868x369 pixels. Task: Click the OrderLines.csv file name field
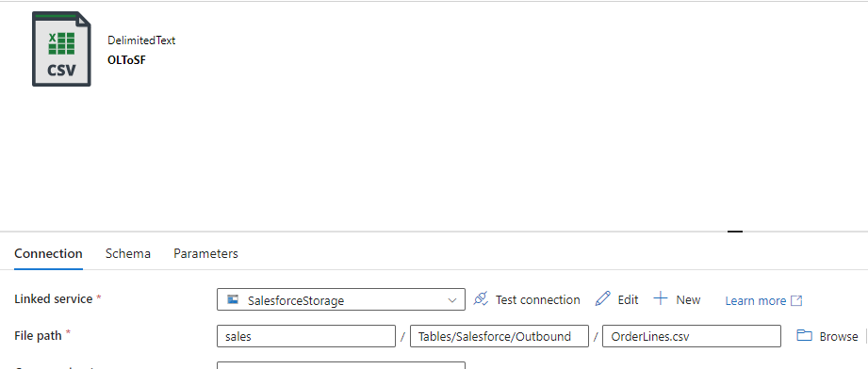(x=692, y=336)
